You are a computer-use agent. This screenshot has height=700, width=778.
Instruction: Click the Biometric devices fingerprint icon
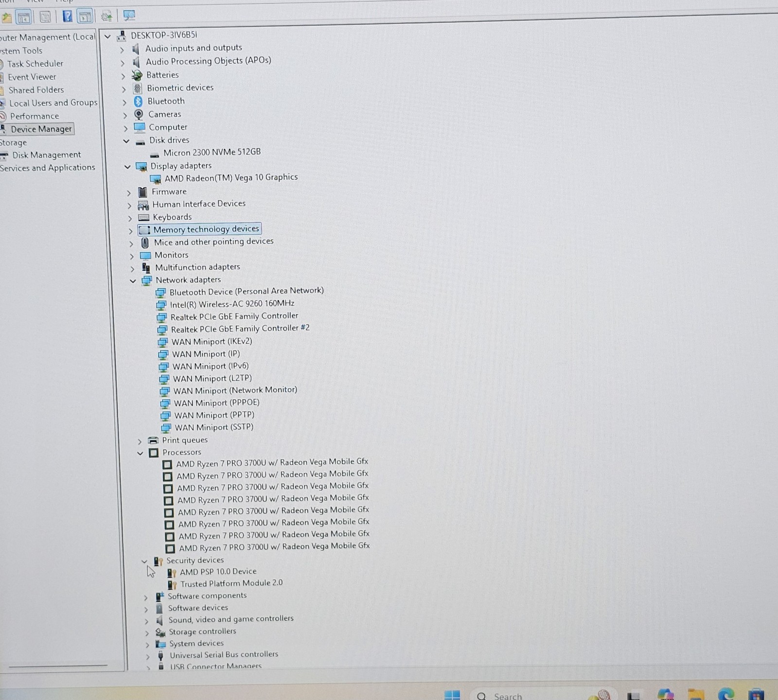point(138,88)
